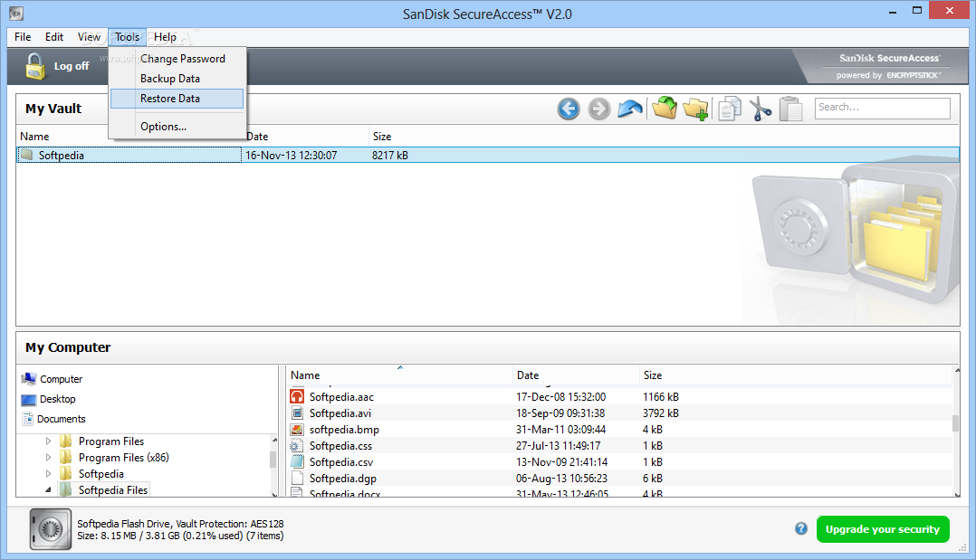Viewport: 976px width, 560px height.
Task: Click the new folder icon with green plus
Action: (x=695, y=109)
